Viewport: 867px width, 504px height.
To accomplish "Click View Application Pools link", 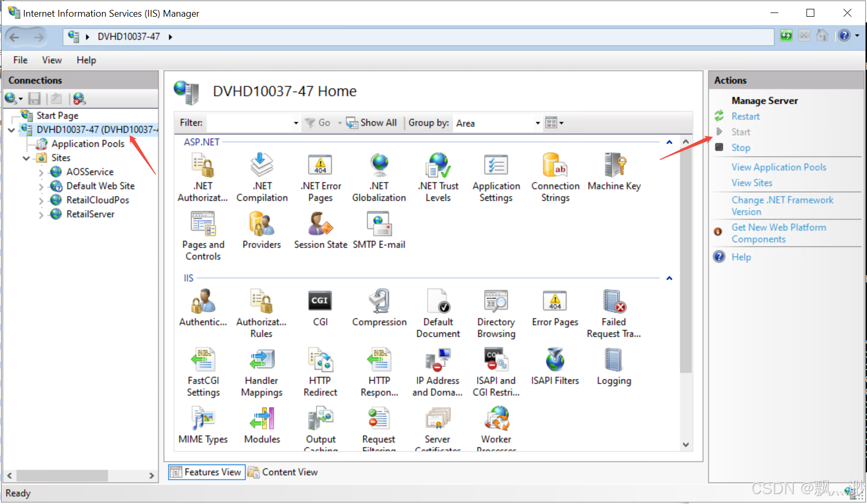I will [779, 167].
